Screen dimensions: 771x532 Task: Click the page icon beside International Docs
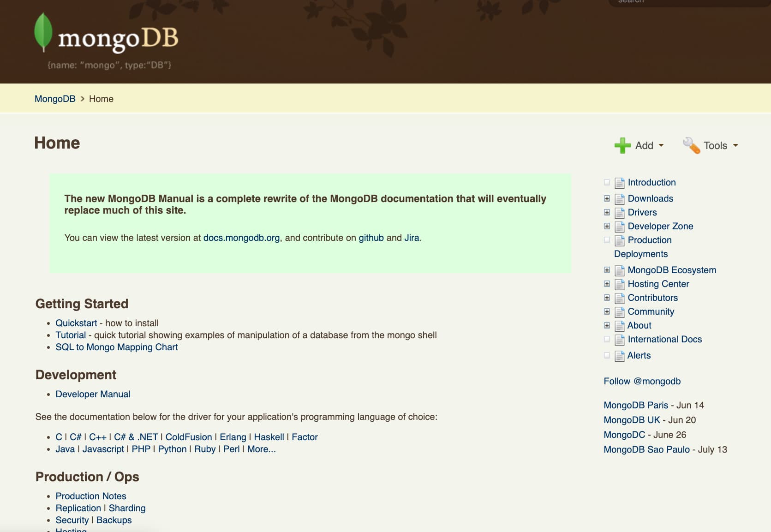[x=619, y=339]
